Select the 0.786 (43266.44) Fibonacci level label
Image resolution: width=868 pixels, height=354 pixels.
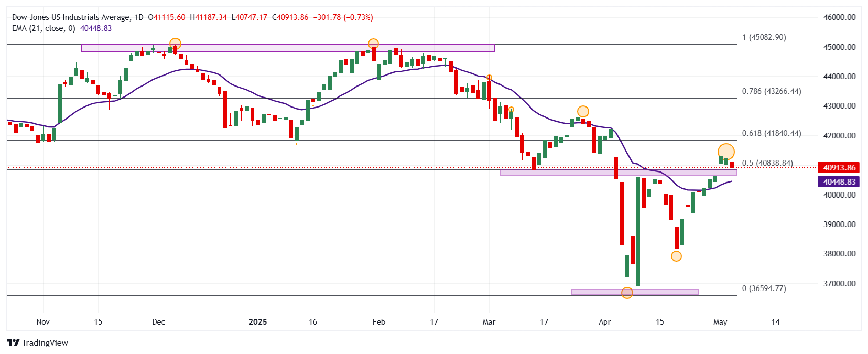pyautogui.click(x=772, y=91)
